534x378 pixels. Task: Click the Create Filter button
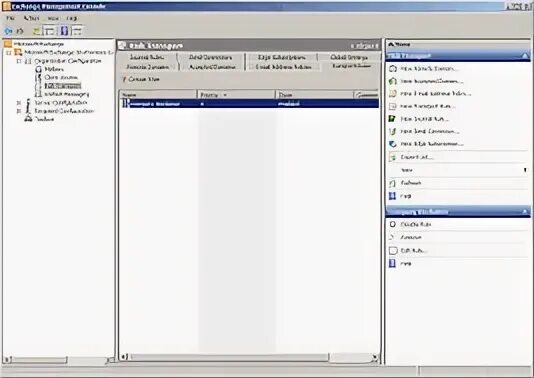tap(141, 79)
